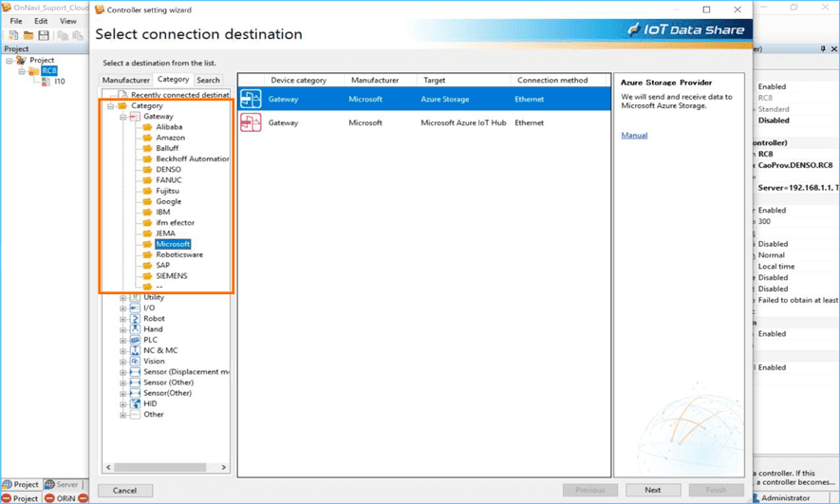Click the Open folder icon in OnNavi toolbar
840x504 pixels.
point(28,35)
